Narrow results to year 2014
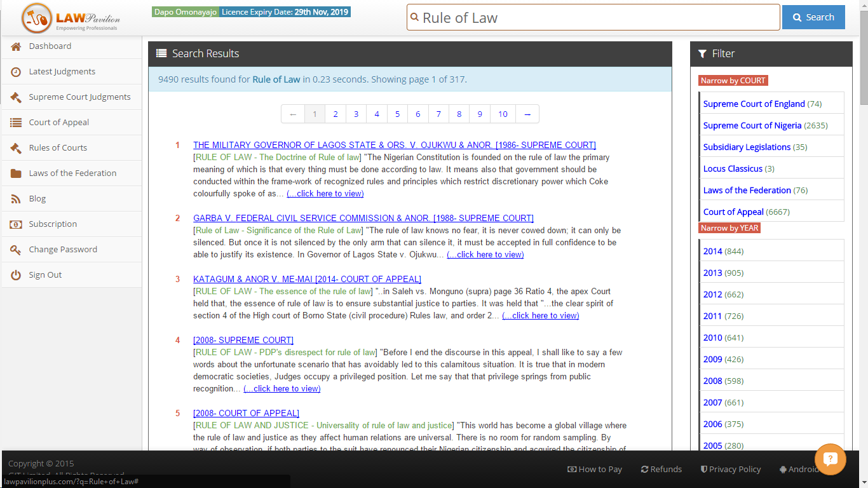This screenshot has height=488, width=868. click(712, 252)
